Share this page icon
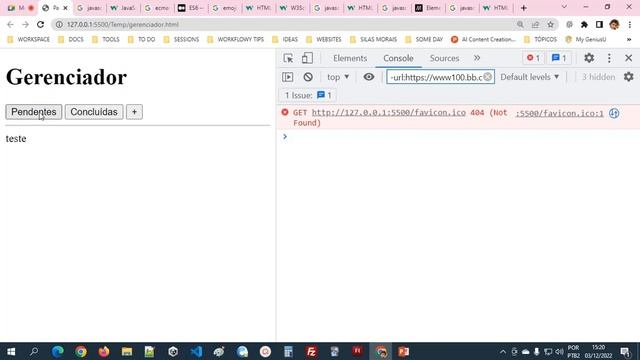640x360 pixels. pos(535,24)
